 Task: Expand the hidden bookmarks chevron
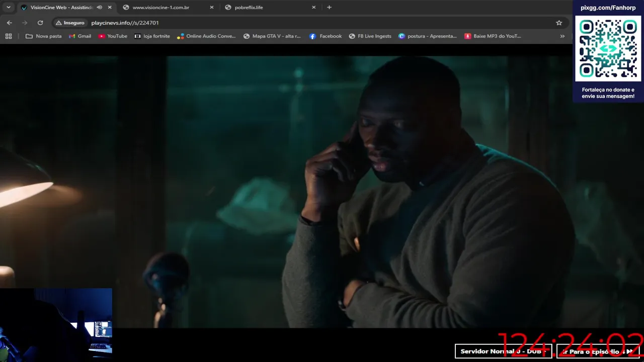click(x=562, y=36)
